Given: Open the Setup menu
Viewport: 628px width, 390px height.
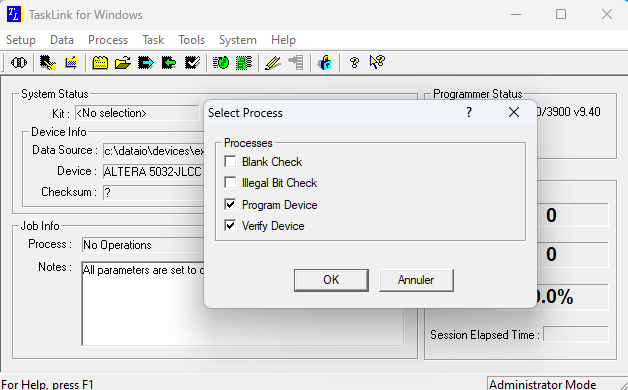Looking at the screenshot, I should [x=21, y=40].
